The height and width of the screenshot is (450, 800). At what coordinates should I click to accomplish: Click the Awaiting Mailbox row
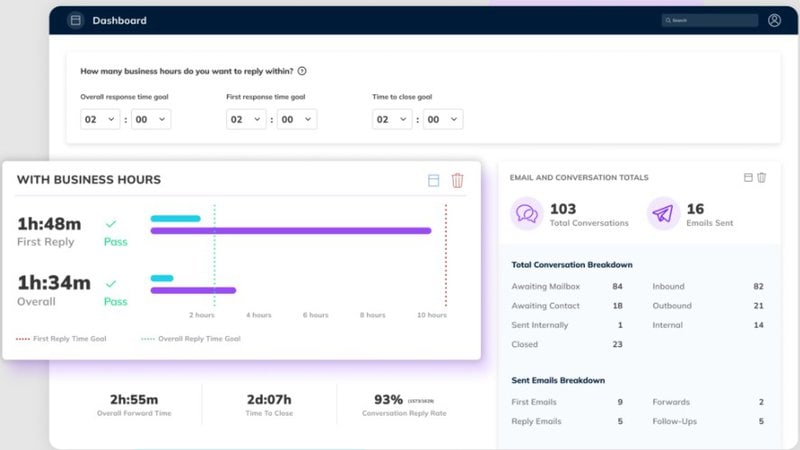click(x=567, y=286)
